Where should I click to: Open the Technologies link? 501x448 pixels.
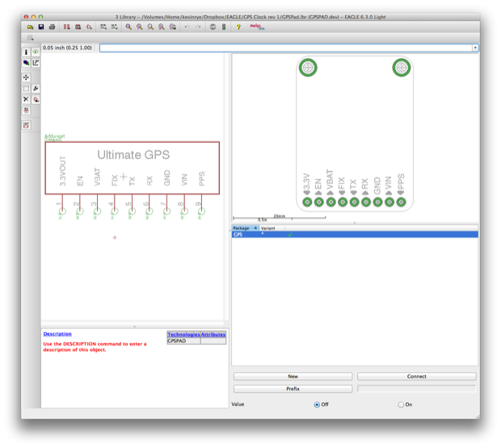(x=183, y=334)
